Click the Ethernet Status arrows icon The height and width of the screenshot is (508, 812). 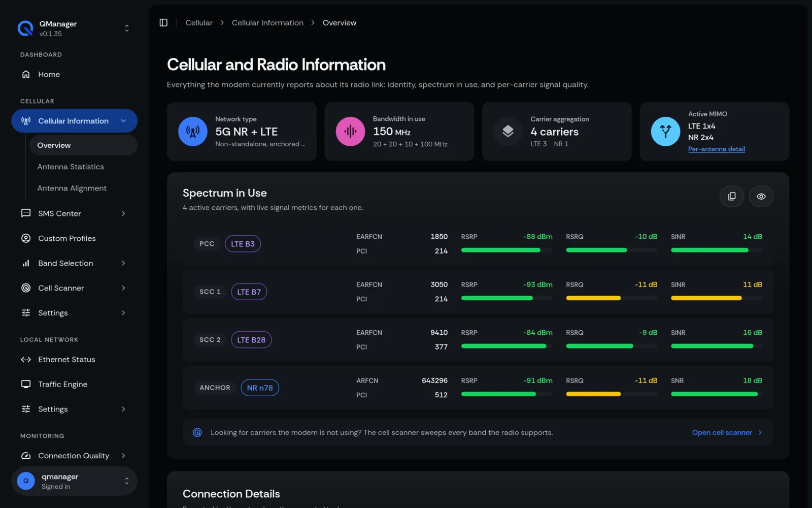pos(26,359)
